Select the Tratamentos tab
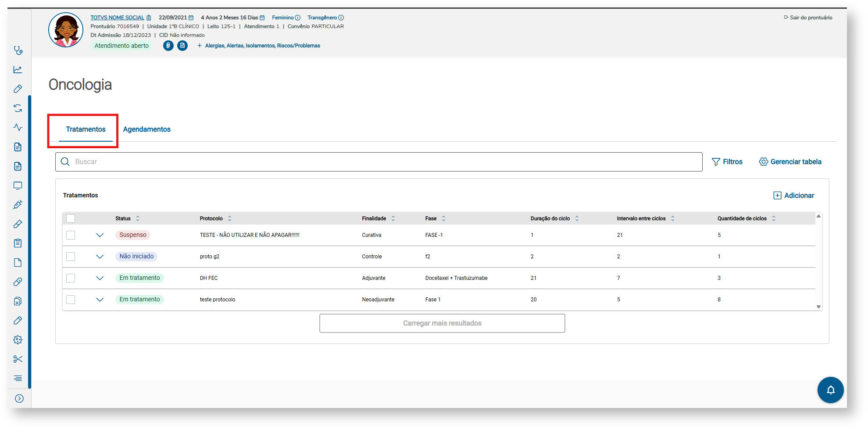The height and width of the screenshot is (429, 868). pyautogui.click(x=86, y=129)
